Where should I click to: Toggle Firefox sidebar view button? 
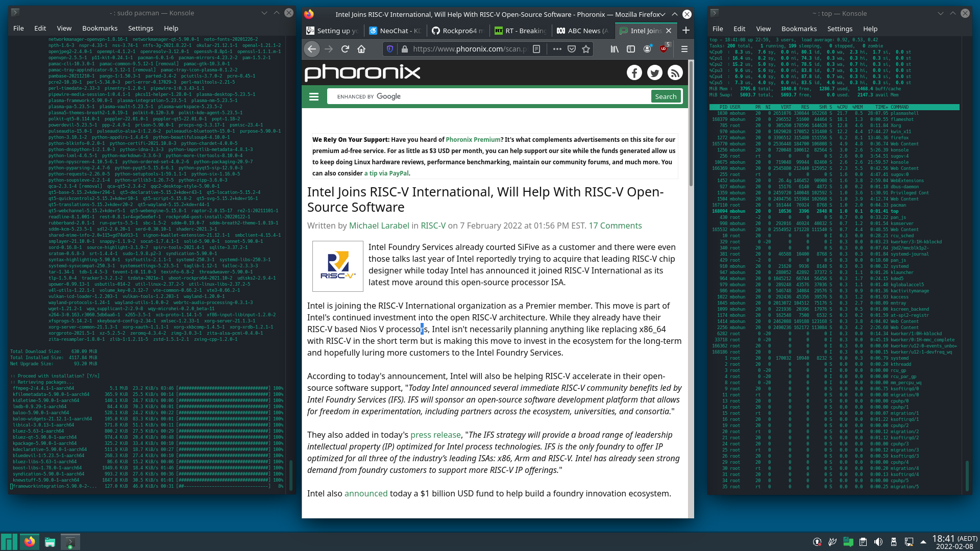pyautogui.click(x=631, y=49)
